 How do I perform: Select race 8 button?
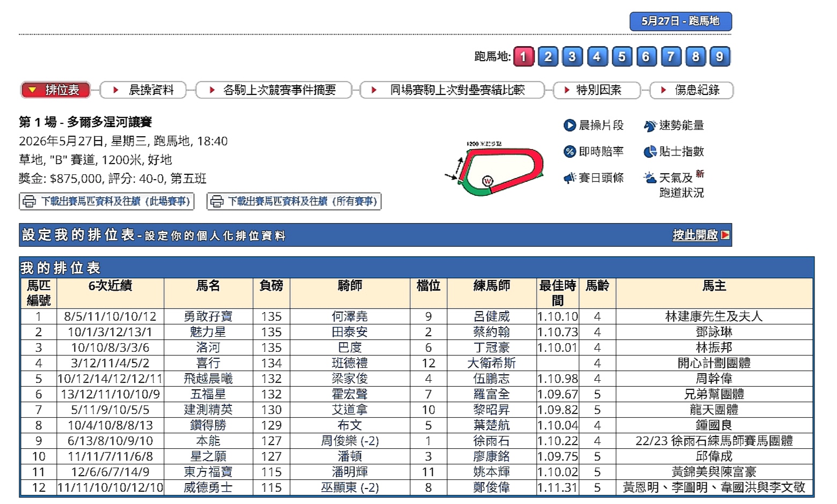(x=695, y=57)
